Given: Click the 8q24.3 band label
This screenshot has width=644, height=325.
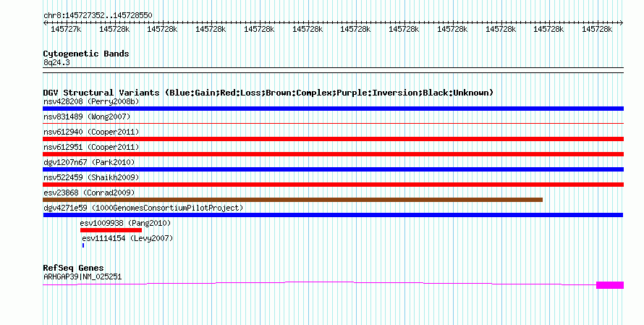Looking at the screenshot, I should coord(56,62).
